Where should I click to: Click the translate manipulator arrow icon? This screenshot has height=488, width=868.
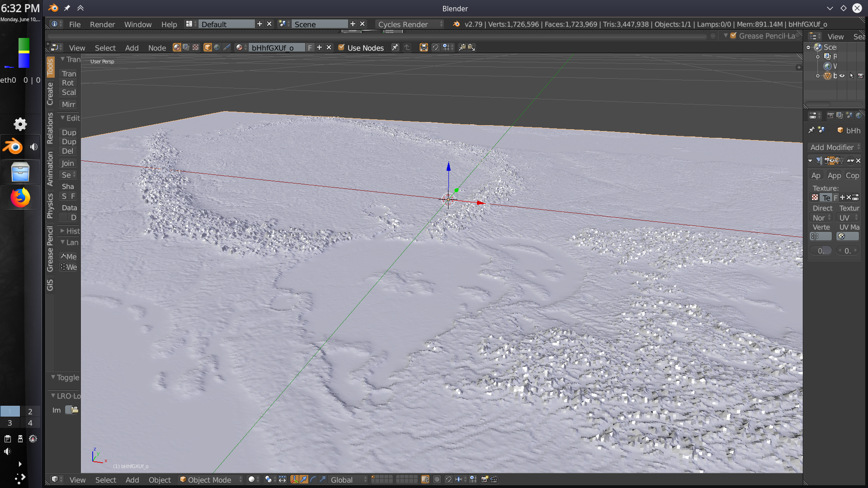[304, 479]
